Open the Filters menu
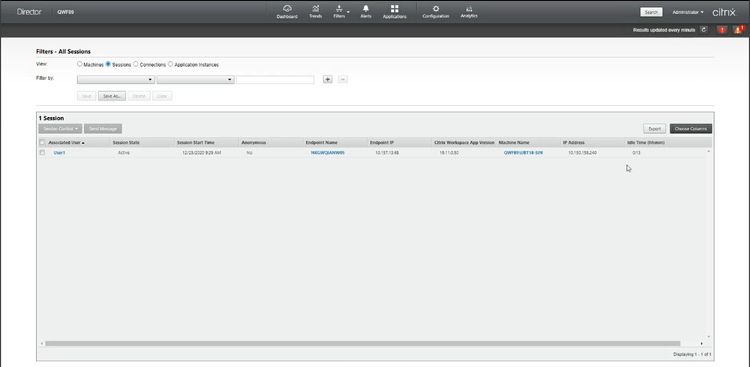750x367 pixels. (x=340, y=11)
